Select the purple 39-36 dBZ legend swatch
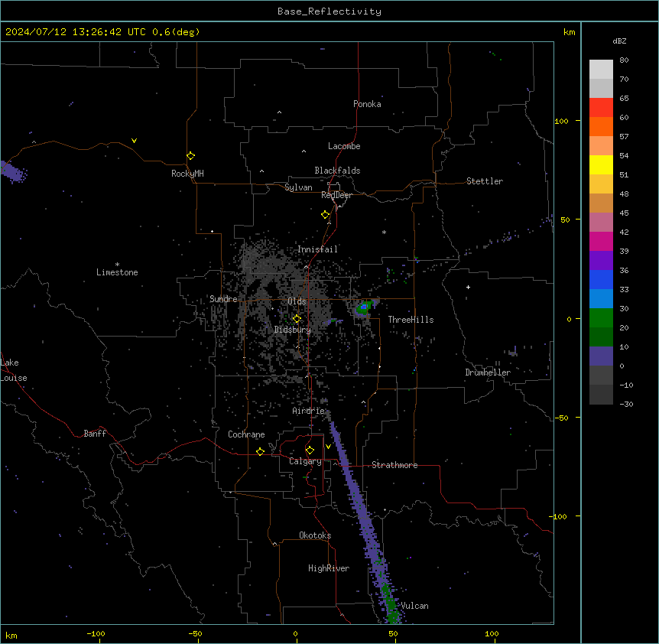Image resolution: width=659 pixels, height=644 pixels. tap(601, 261)
